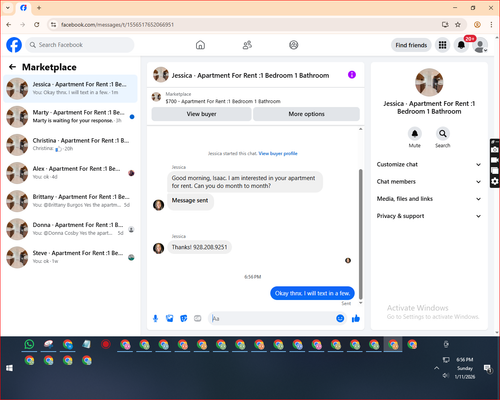500x400 pixels.
Task: Select the active Facebook browser tab
Action: point(23,8)
